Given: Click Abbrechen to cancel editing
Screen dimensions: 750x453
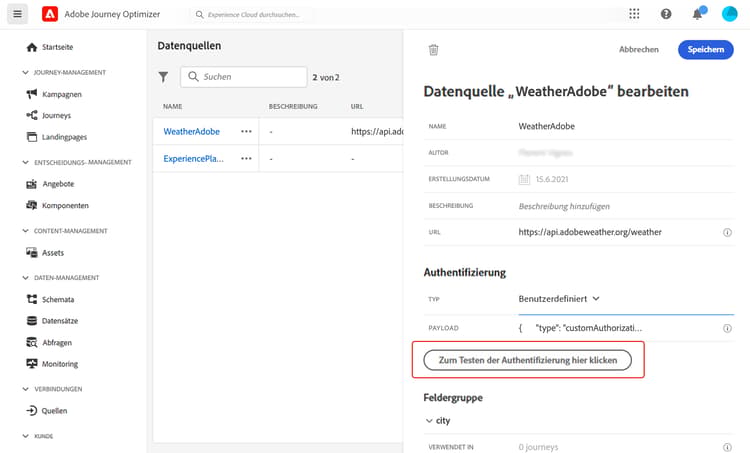Looking at the screenshot, I should pos(639,50).
